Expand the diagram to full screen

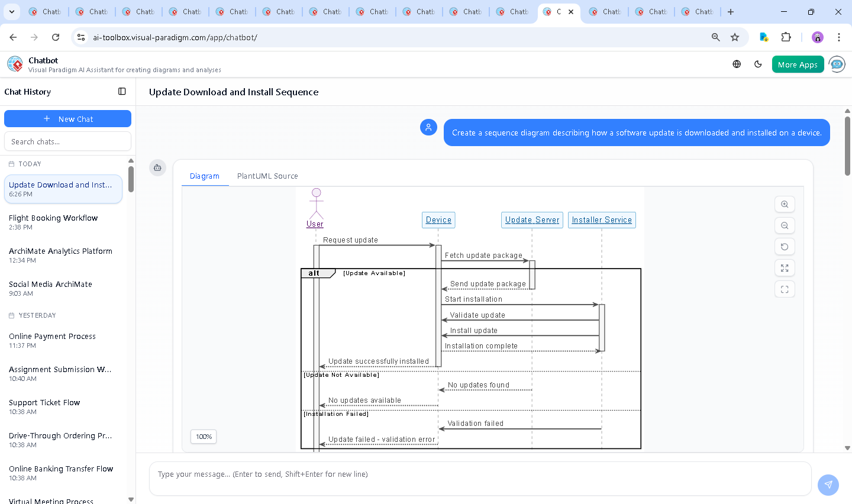pos(785,268)
